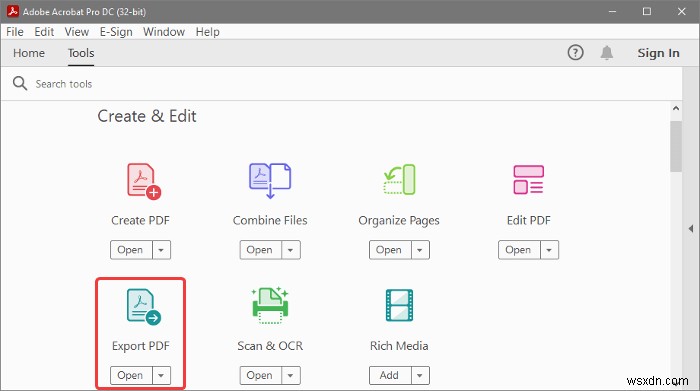Screen dimensions: 700x391
Task: Open the File menu
Action: (15, 32)
